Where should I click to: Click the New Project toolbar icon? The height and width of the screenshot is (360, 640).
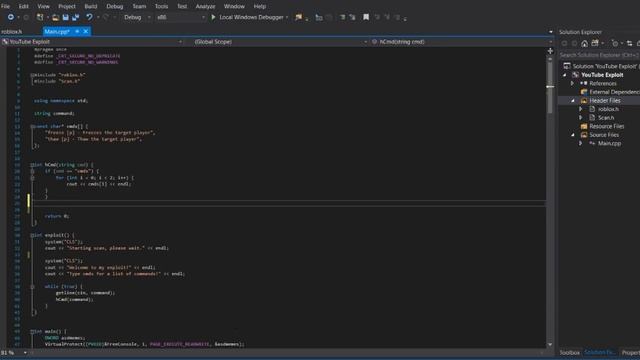[x=40, y=17]
